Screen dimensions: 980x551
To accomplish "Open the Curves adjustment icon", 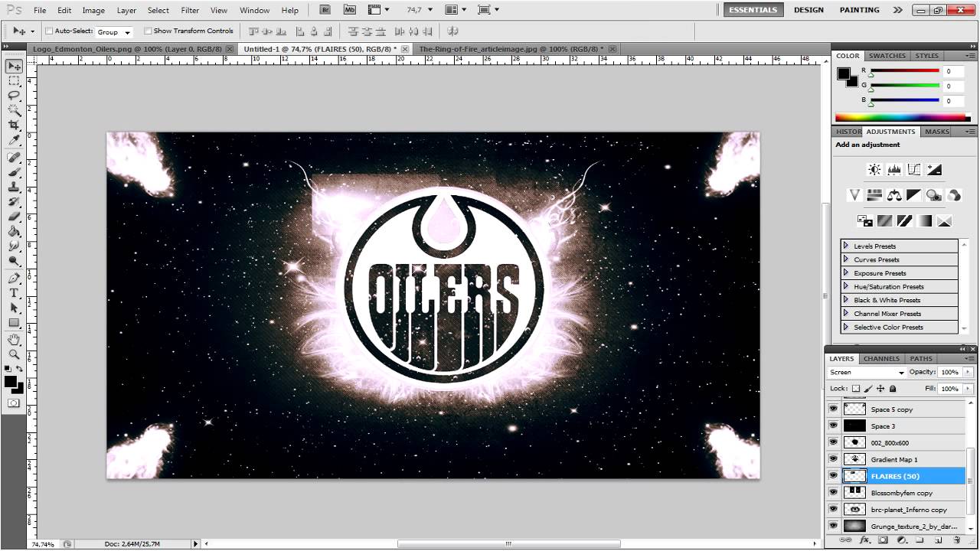I will pyautogui.click(x=913, y=169).
